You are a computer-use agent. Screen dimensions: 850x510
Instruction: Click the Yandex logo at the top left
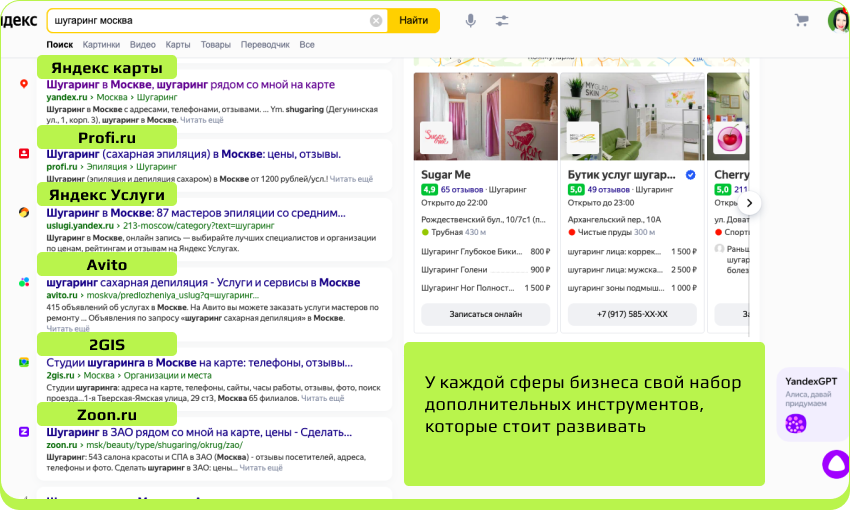pyautogui.click(x=18, y=21)
